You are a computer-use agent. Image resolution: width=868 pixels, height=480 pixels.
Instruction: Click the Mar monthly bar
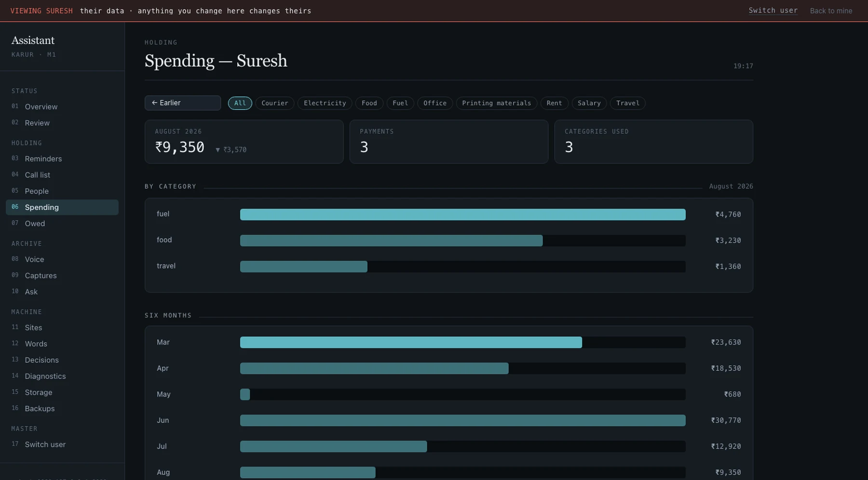coord(411,342)
